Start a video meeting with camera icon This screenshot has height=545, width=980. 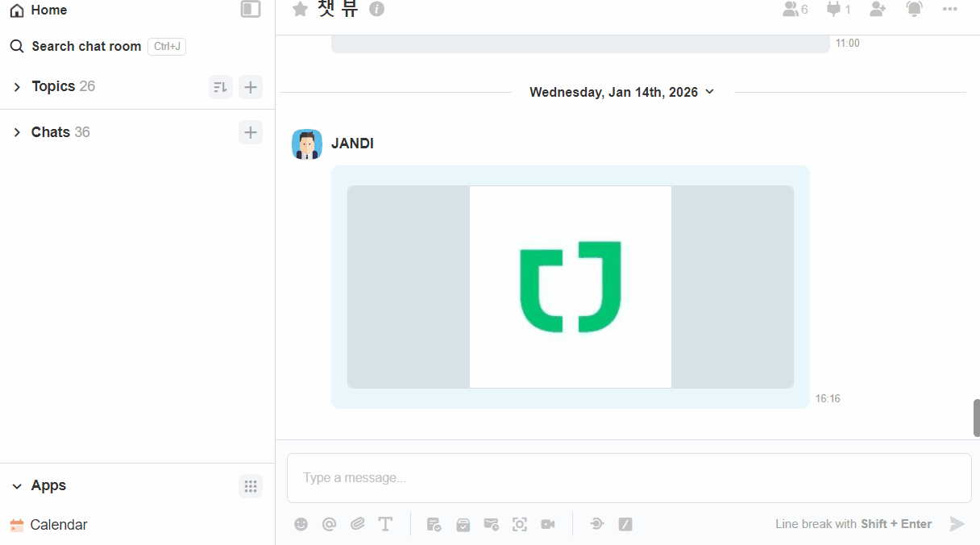(548, 524)
